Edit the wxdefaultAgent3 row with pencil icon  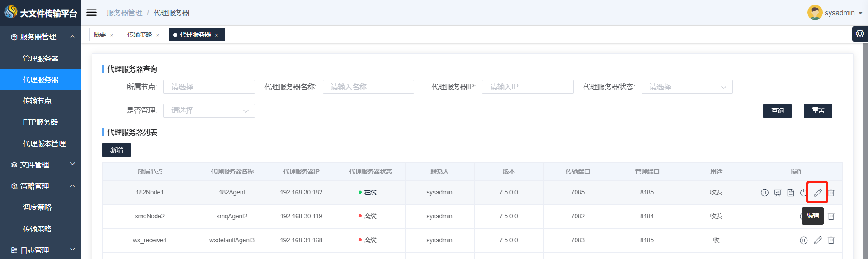[x=818, y=240]
